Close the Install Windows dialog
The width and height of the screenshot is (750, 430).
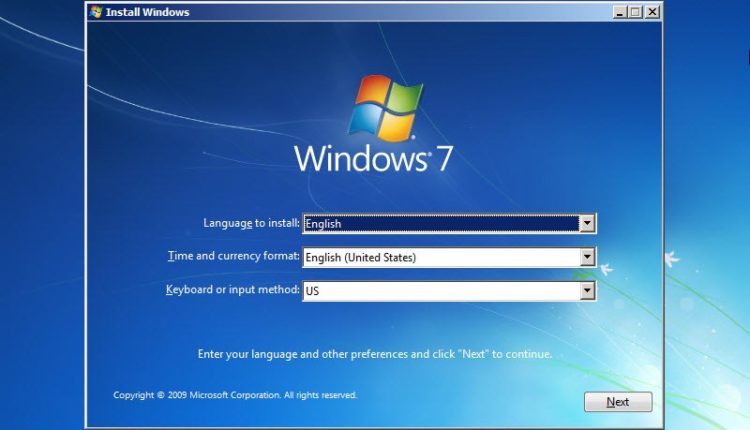[x=652, y=12]
